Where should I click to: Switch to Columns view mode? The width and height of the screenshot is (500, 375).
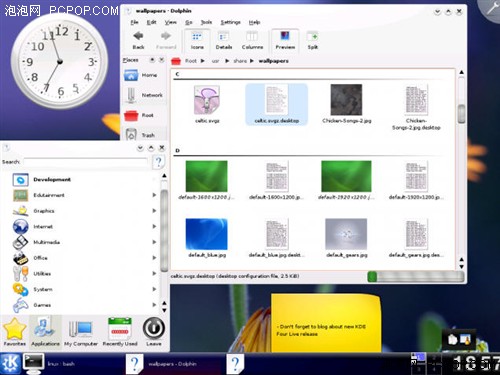(252, 40)
